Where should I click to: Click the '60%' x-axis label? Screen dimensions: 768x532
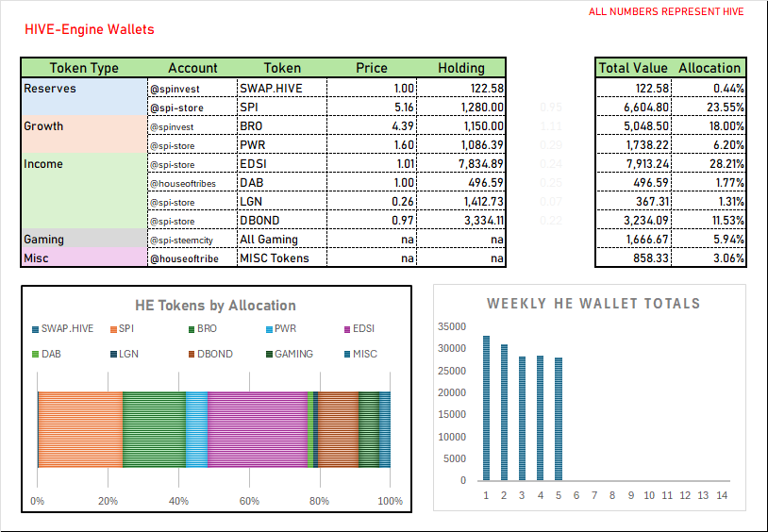[249, 501]
